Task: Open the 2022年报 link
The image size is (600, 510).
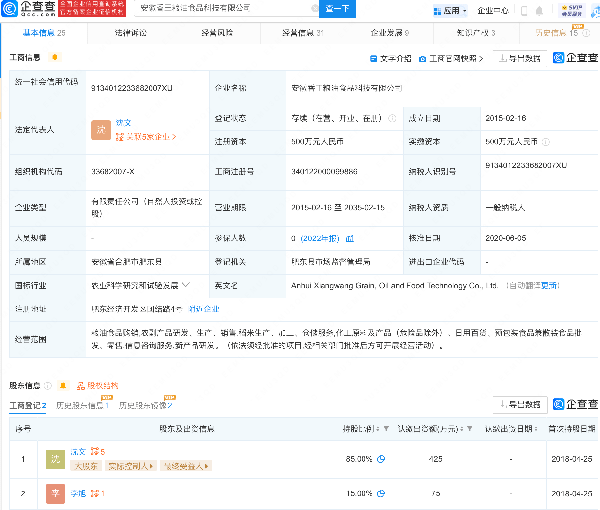Action: pos(320,239)
